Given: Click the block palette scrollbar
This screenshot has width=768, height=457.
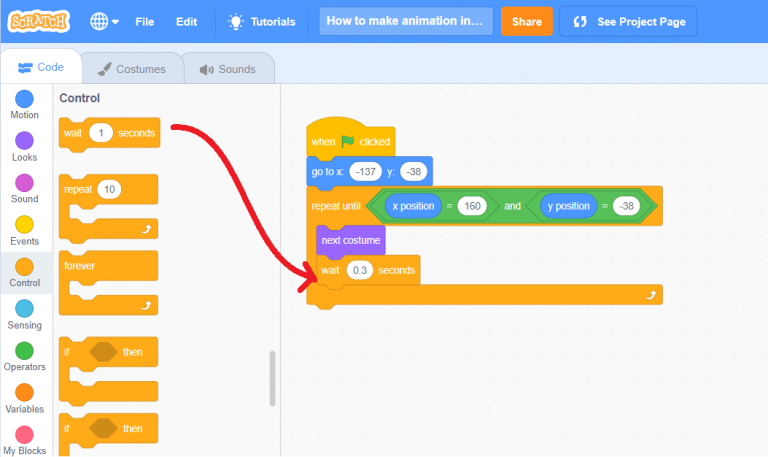Looking at the screenshot, I should tap(272, 378).
